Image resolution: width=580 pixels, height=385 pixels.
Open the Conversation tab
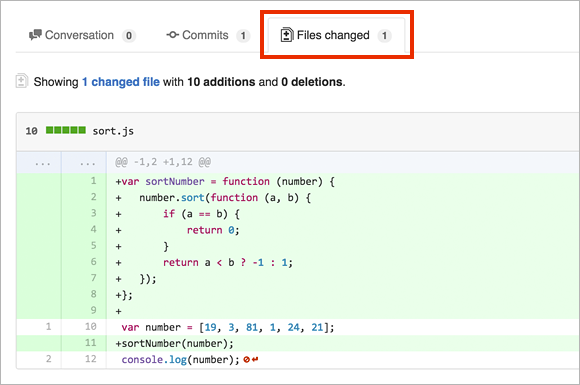click(82, 36)
